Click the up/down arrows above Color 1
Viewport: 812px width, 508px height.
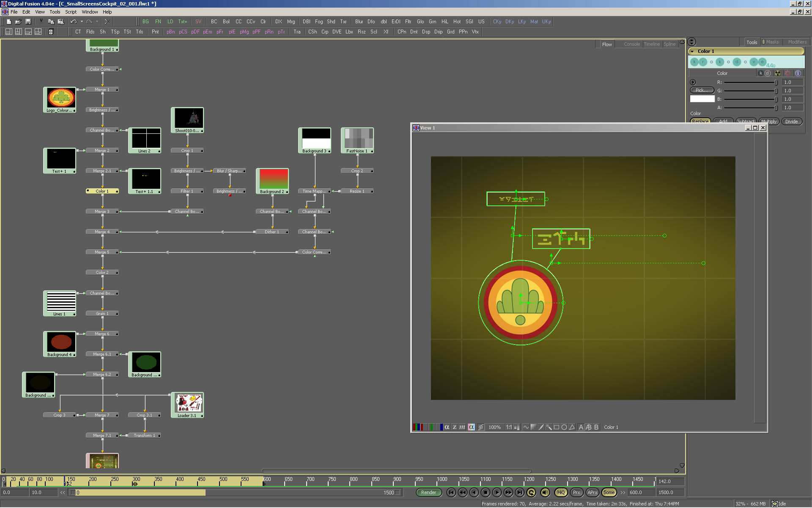692,42
